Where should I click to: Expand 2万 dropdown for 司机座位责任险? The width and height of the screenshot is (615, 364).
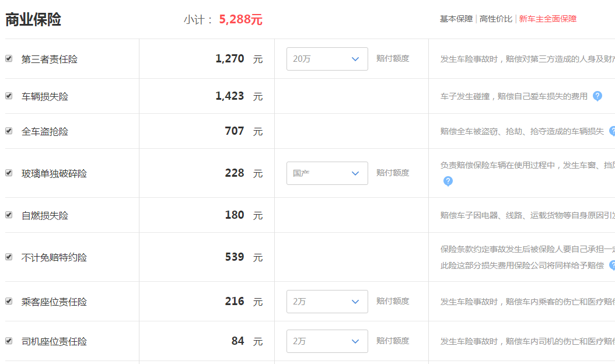click(x=327, y=341)
